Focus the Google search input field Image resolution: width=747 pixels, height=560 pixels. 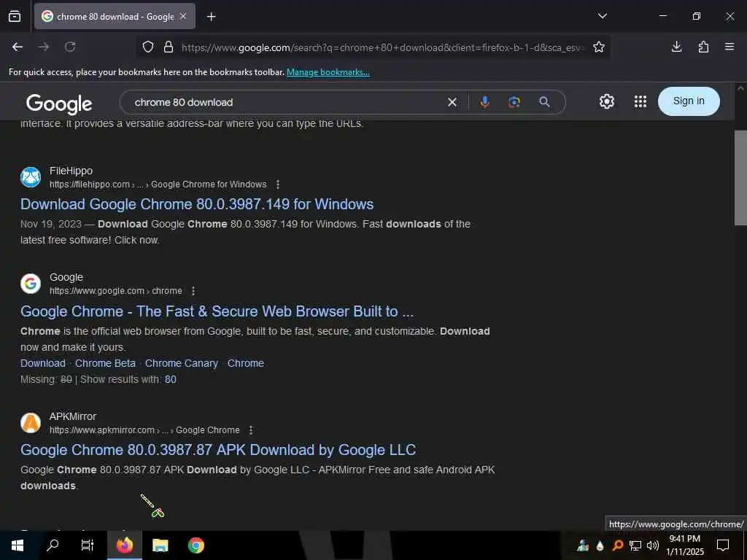286,102
